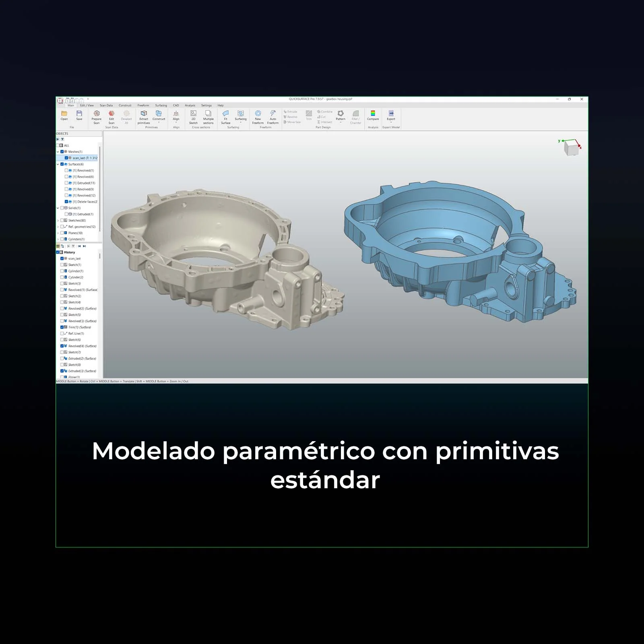Viewport: 644px width, 644px height.
Task: Collapse the Surfaces(6) tree node
Action: point(58,164)
